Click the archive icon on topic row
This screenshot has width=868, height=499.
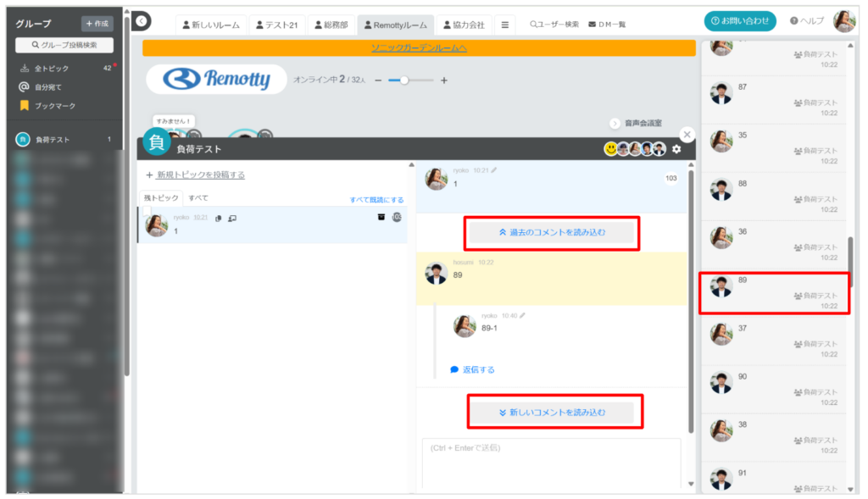point(381,218)
